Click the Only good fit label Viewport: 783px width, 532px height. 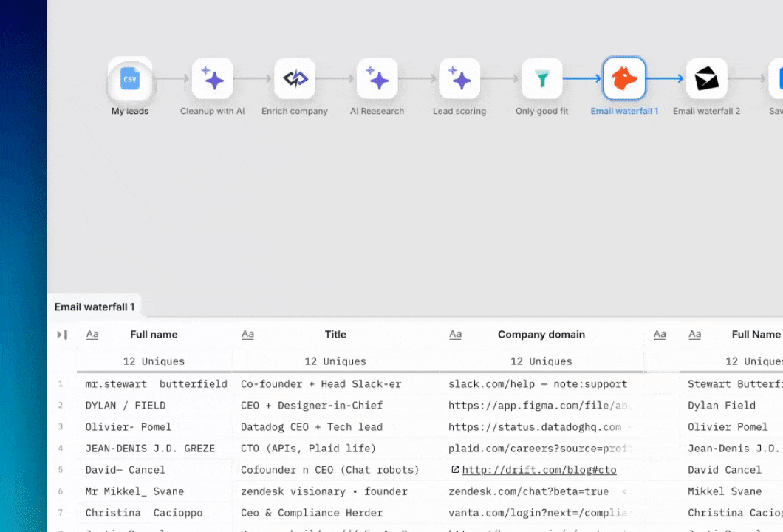pyautogui.click(x=541, y=111)
